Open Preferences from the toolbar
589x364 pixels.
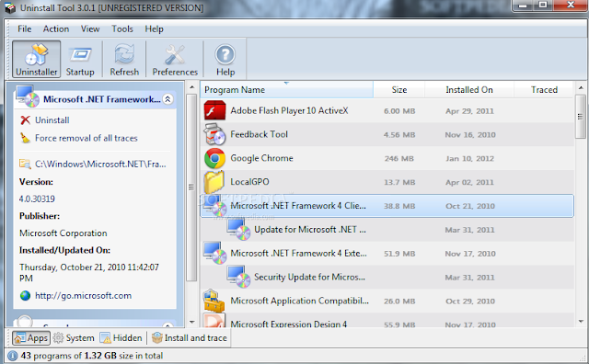tap(175, 60)
